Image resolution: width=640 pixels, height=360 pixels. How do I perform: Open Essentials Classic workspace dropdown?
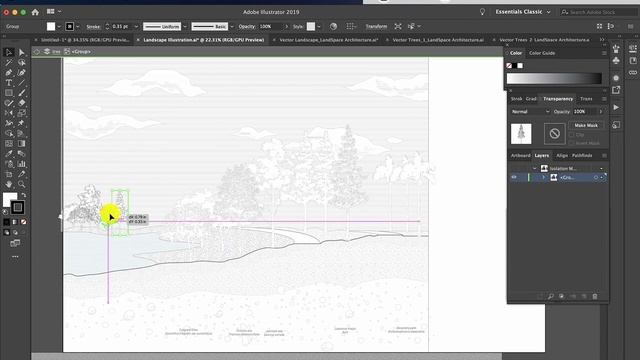(x=523, y=12)
